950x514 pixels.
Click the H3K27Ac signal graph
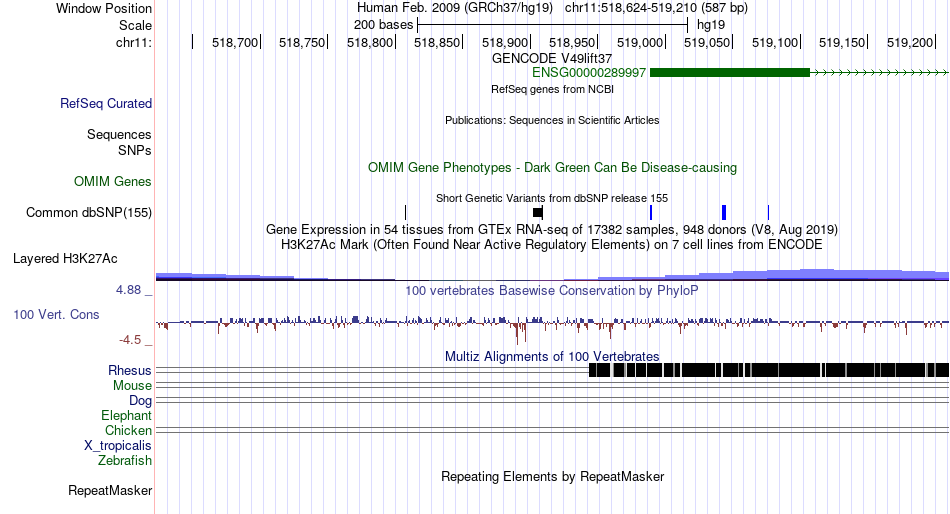point(552,275)
